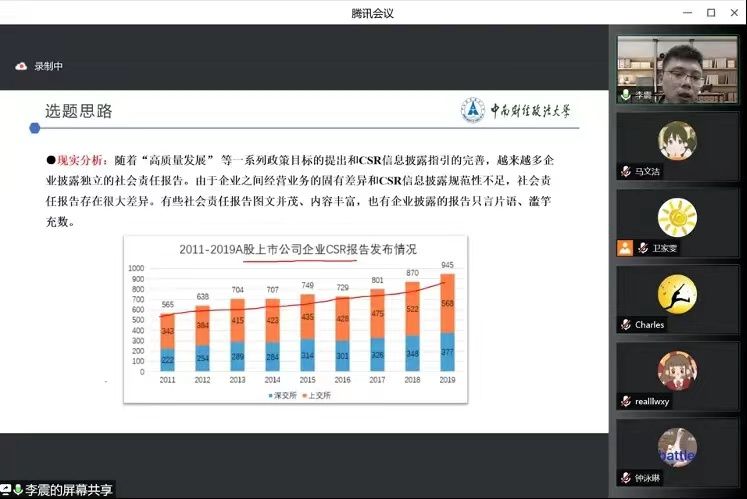Viewport: 747px width, 499px height.
Task: Click muted microphone icon beside Charles
Action: [625, 325]
